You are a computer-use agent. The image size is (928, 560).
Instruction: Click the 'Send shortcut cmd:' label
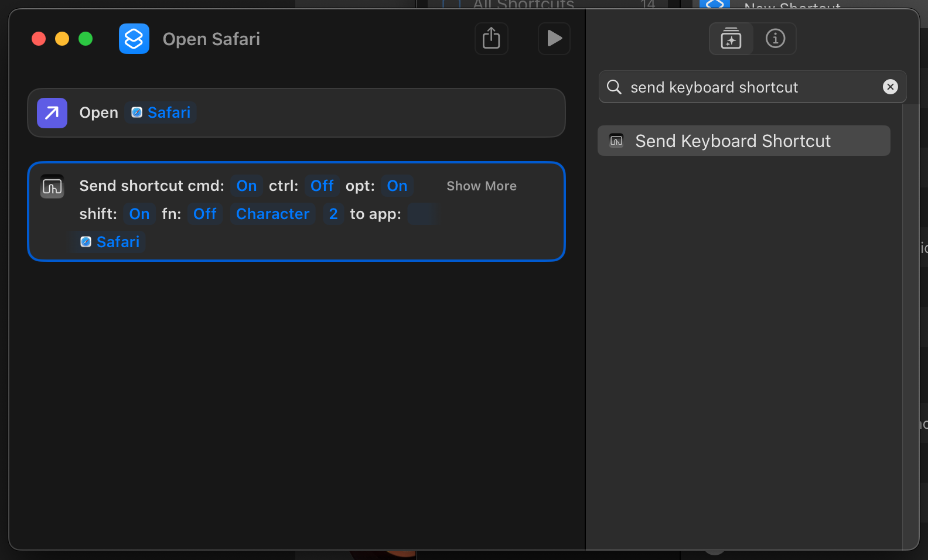coord(152,186)
